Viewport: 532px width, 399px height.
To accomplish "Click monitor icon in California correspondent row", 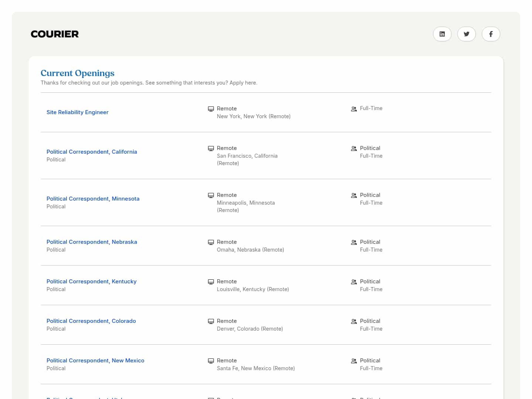I will click(211, 149).
